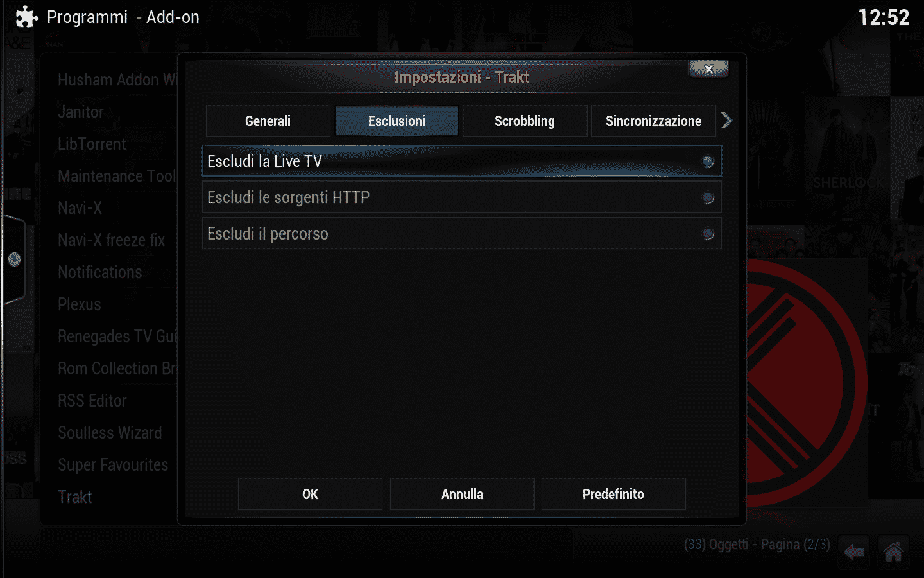This screenshot has height=578, width=924.
Task: Select the Janitor add-on entry
Action: point(81,112)
